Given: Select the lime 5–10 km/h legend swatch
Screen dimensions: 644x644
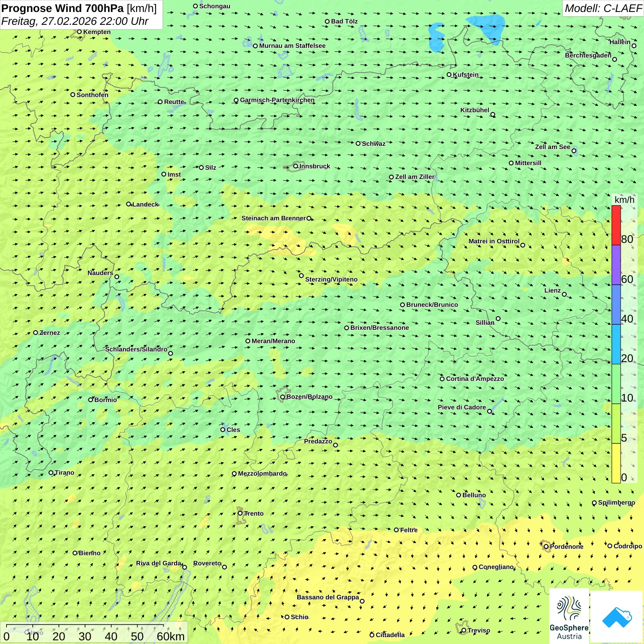Looking at the screenshot, I should [x=616, y=424].
